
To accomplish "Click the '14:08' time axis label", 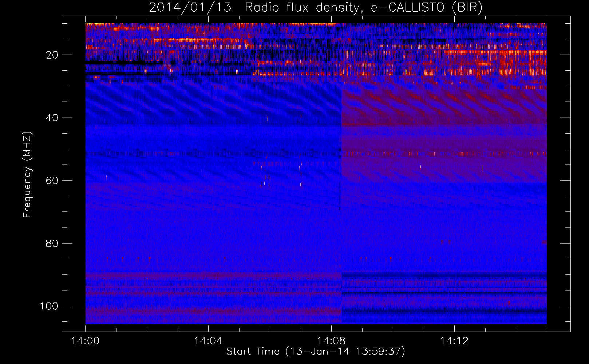I will coord(331,341).
